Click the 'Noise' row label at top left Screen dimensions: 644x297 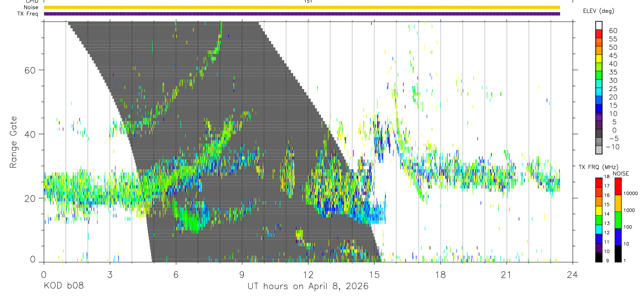click(x=32, y=7)
